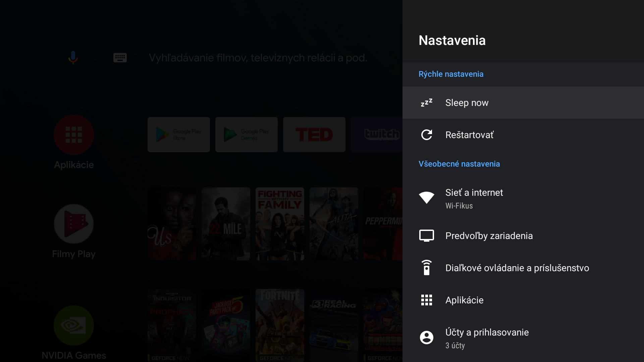644x362 pixels.
Task: Click the 3 účty subtitle text
Action: [455, 346]
